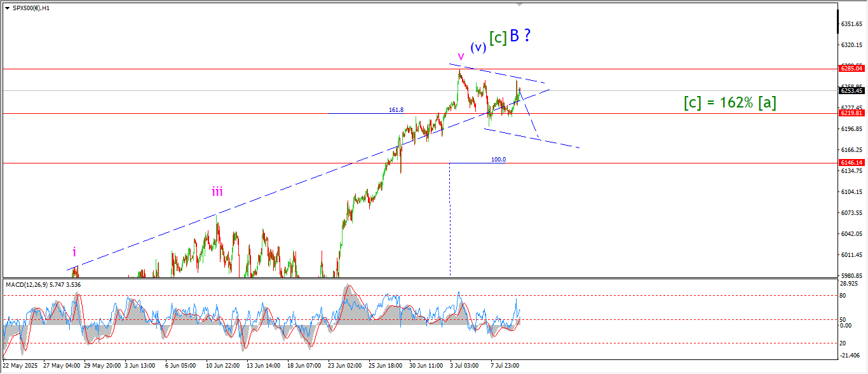Click the triangle icon beside SPX500 symbol title
868x374 pixels.
pos(8,8)
